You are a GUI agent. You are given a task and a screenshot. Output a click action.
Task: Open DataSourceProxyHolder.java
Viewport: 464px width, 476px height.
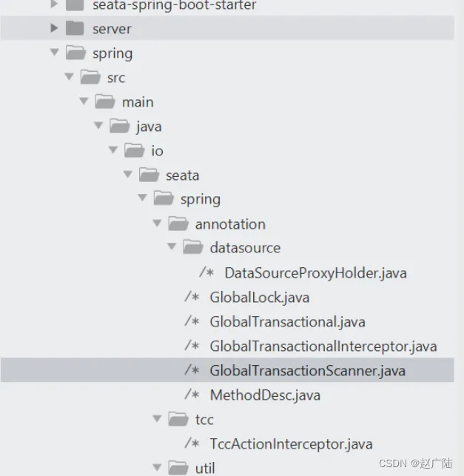coord(315,273)
